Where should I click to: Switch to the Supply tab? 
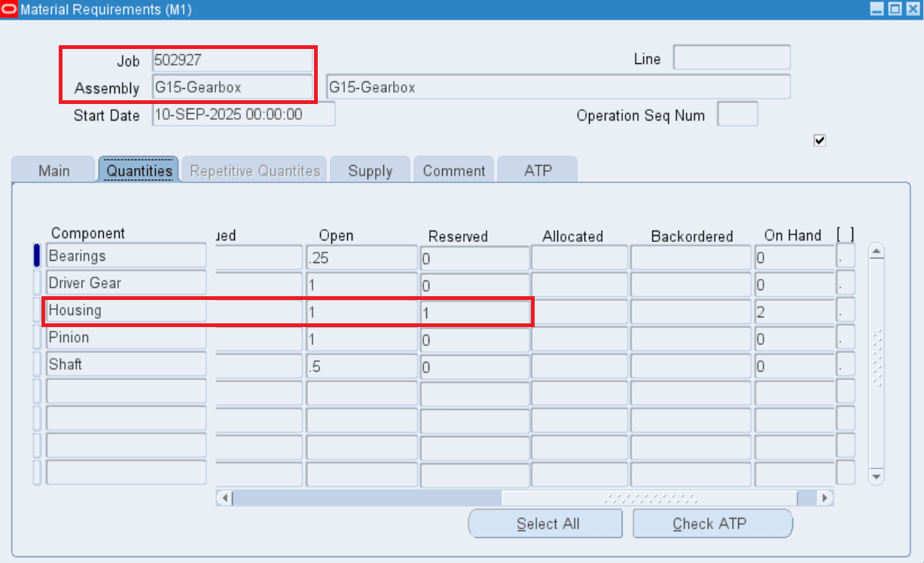[370, 170]
